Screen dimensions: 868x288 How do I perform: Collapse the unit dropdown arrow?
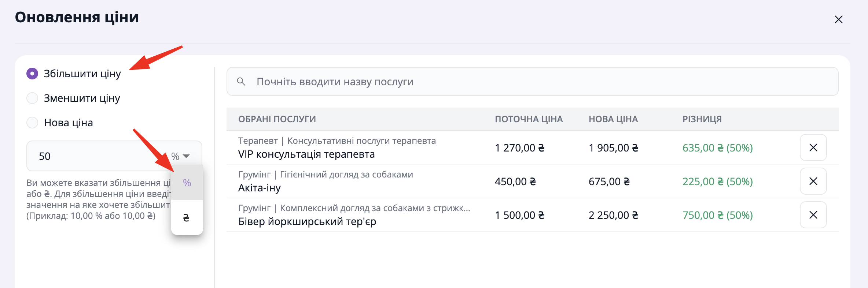pyautogui.click(x=186, y=156)
